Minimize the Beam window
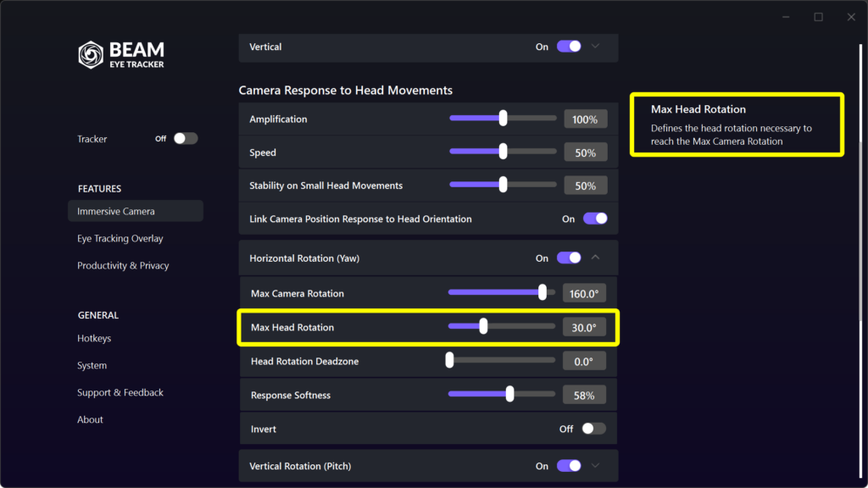The image size is (868, 488). 786,17
